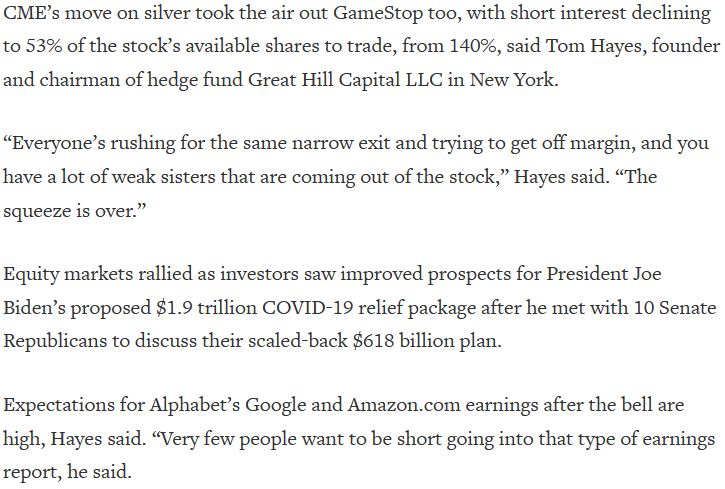725x489 pixels.
Task: Click the word "CME's" in first paragraph
Action: click(x=31, y=13)
